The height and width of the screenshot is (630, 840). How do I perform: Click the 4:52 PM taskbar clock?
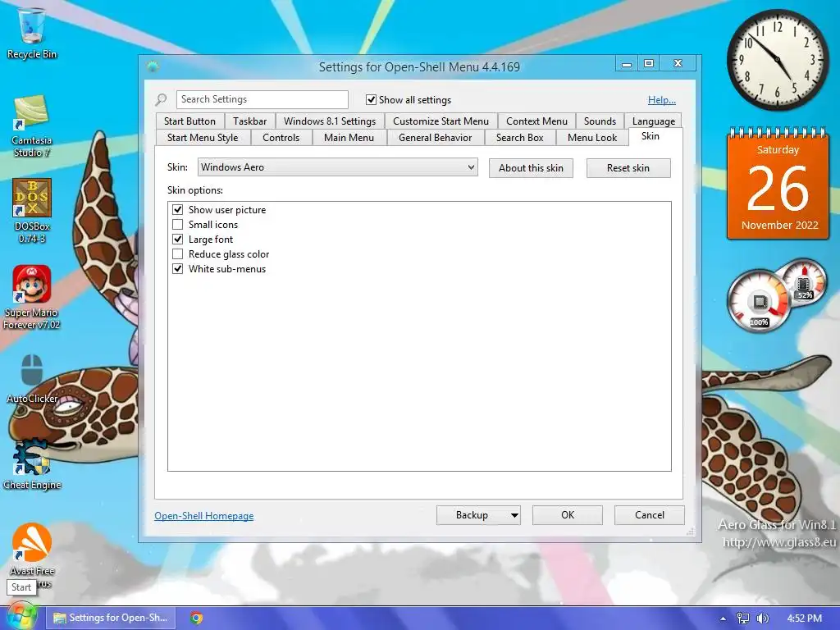pos(804,619)
